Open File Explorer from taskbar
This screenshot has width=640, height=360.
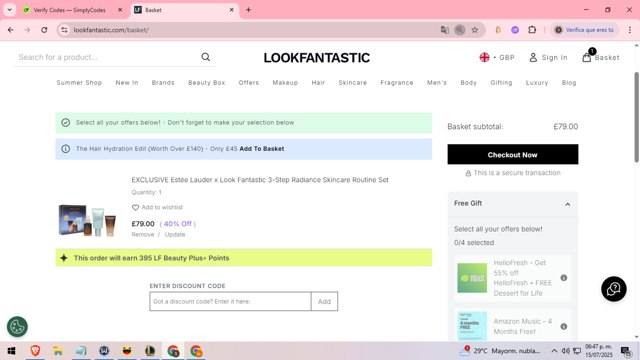tap(58, 351)
